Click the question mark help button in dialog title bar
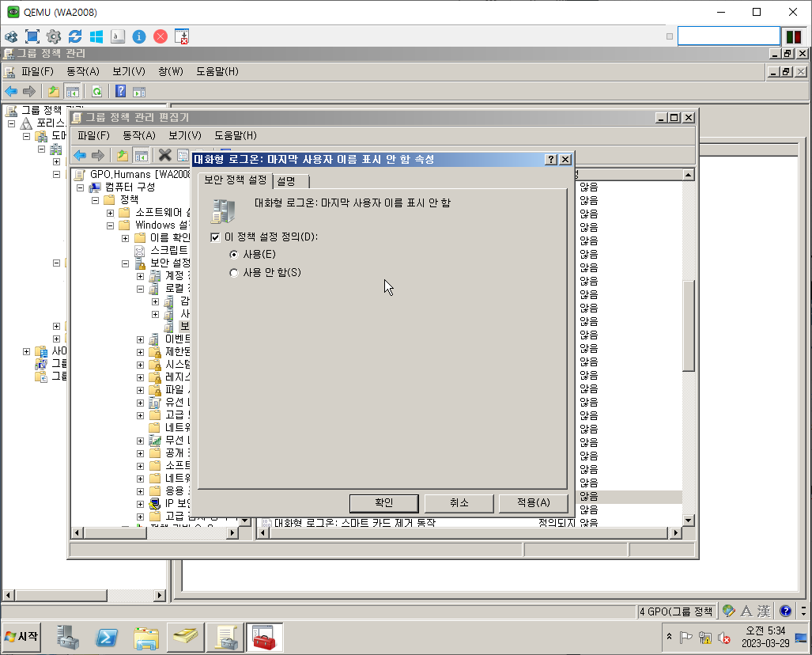812x655 pixels. (551, 160)
